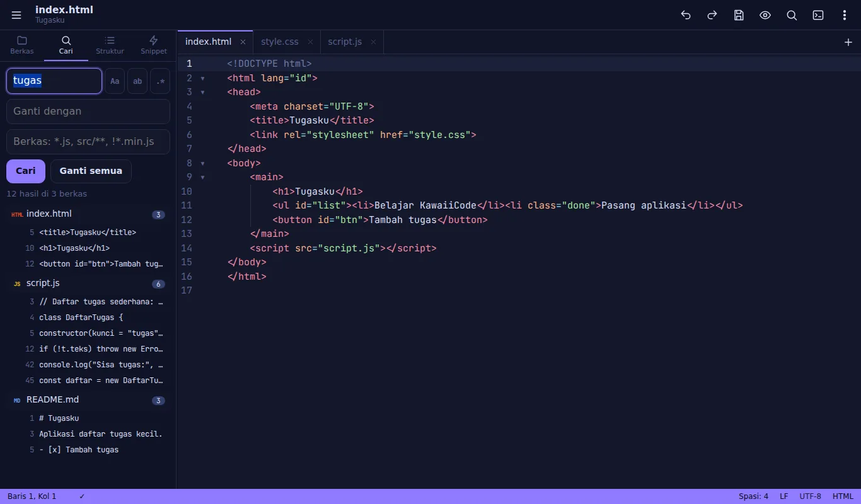This screenshot has height=504, width=861.
Task: Collapse the head tag fold on line 3
Action: [x=202, y=92]
